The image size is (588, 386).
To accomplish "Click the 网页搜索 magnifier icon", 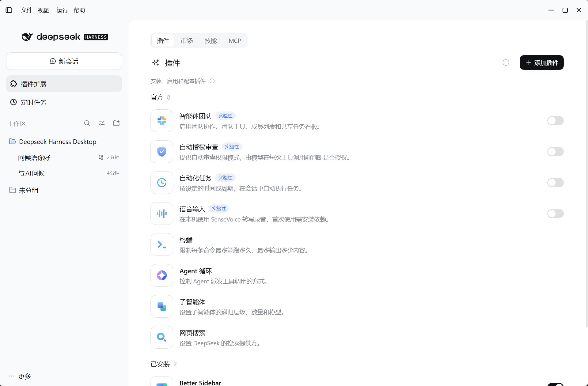I will click(x=162, y=337).
